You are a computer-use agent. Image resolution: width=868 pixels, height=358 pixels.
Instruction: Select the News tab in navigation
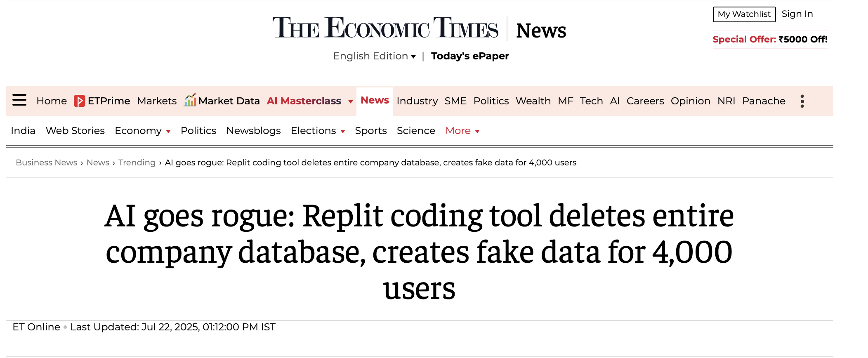point(375,100)
